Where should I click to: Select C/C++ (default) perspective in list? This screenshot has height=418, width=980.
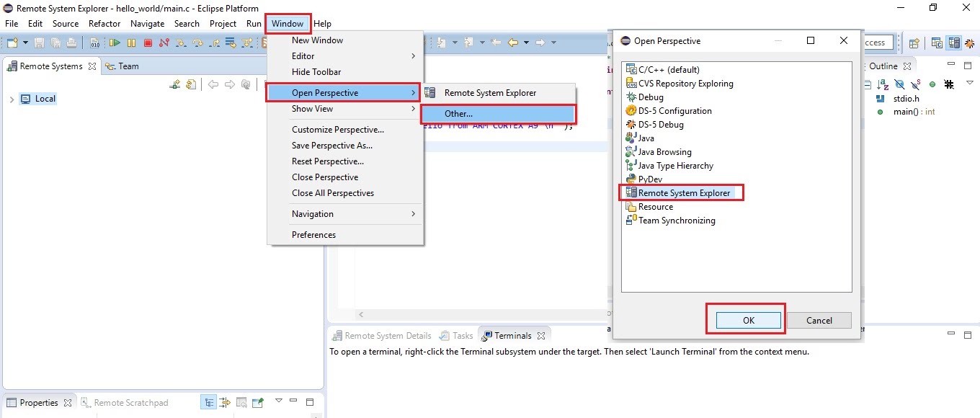coord(663,70)
